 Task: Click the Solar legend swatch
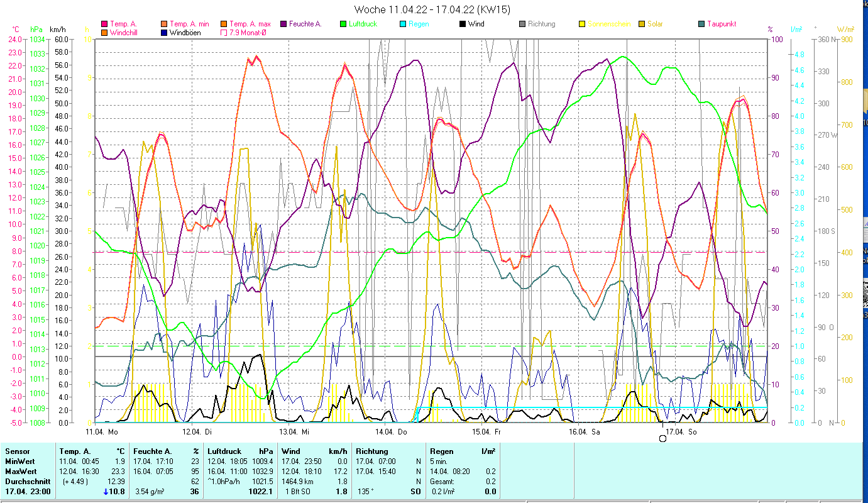[642, 24]
